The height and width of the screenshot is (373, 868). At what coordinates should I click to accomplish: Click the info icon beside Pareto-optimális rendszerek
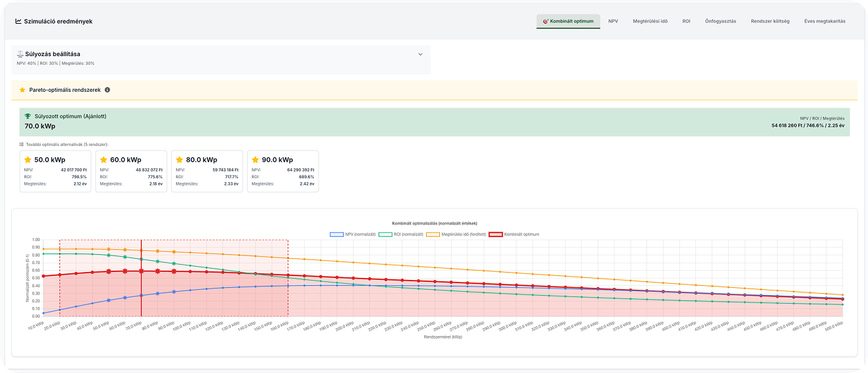(x=108, y=90)
